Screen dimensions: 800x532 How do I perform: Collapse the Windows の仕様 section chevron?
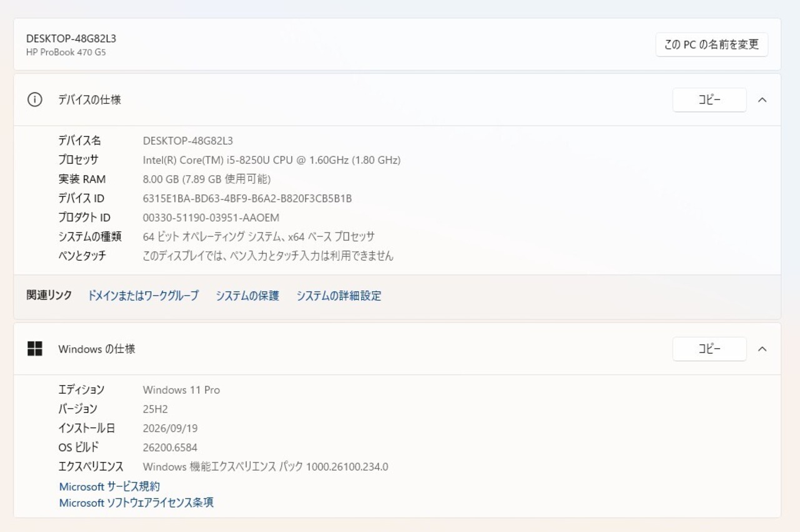[x=762, y=349]
